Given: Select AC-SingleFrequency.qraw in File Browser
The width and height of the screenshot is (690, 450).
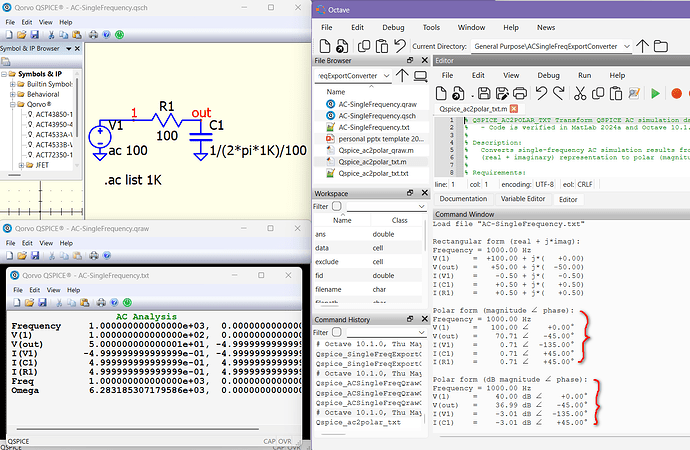Looking at the screenshot, I should coord(377,104).
